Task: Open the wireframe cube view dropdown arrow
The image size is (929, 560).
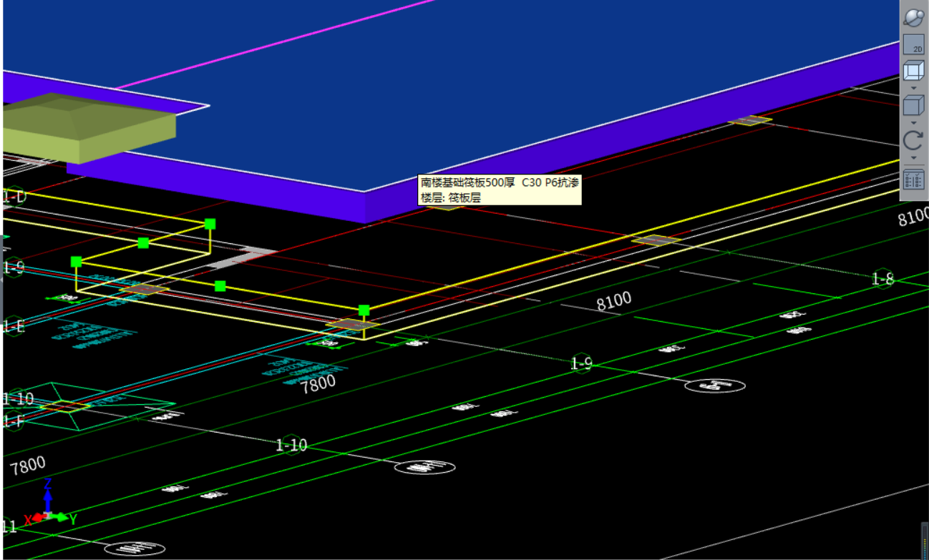Action: tap(913, 87)
